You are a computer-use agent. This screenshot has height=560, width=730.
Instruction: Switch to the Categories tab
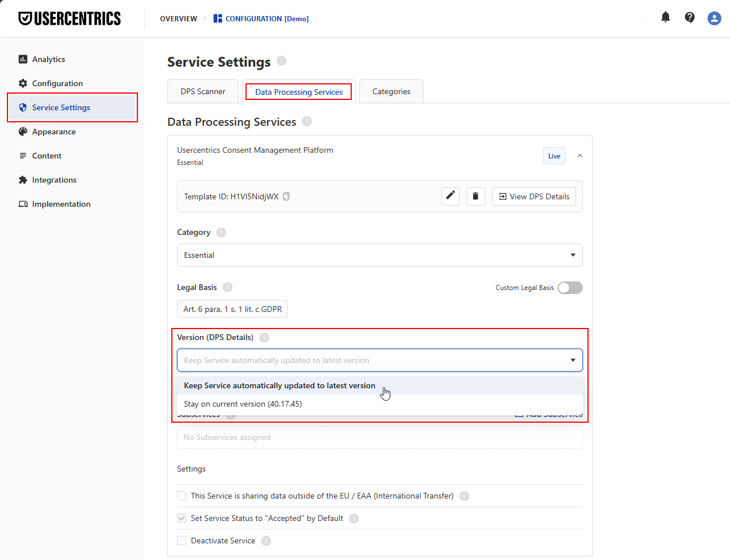click(x=391, y=91)
